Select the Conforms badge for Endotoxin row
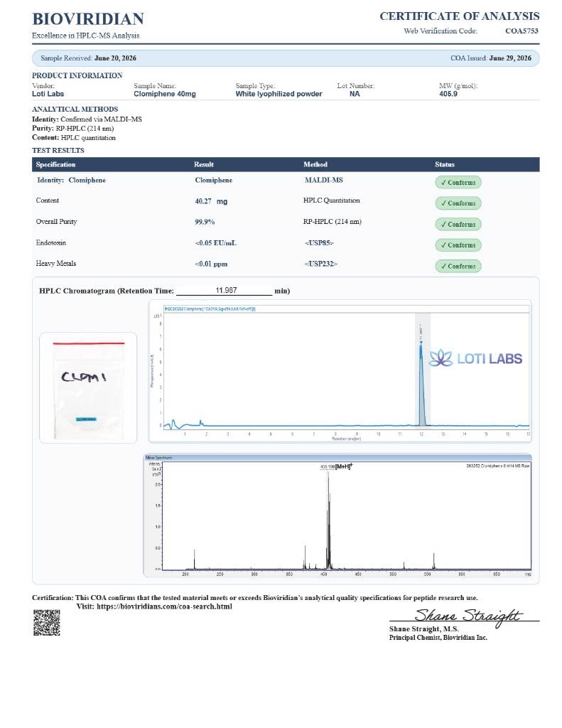The height and width of the screenshot is (728, 562). (458, 245)
